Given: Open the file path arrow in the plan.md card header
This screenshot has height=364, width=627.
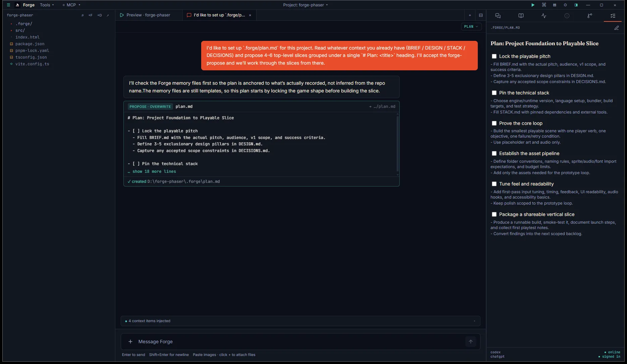Looking at the screenshot, I should coord(370,106).
